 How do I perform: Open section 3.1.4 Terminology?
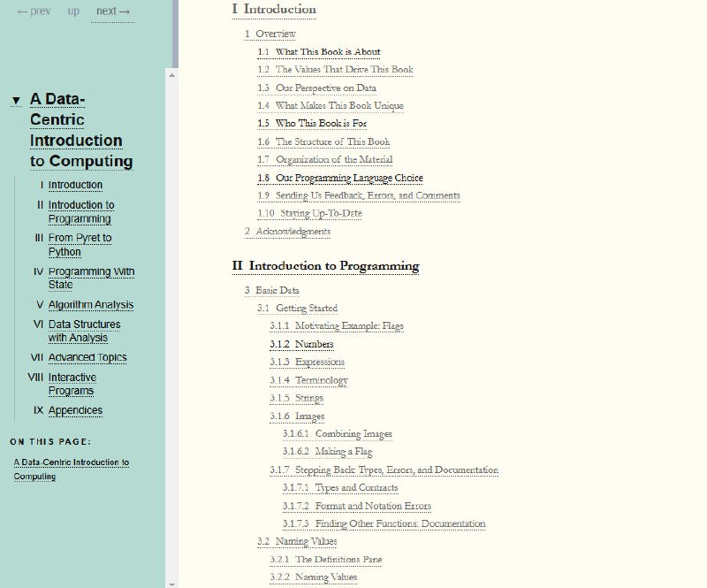point(308,380)
